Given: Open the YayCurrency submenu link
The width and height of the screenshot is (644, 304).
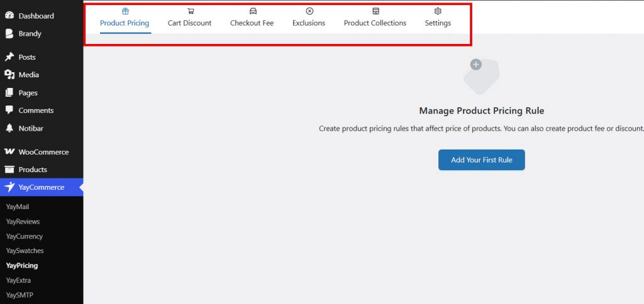Looking at the screenshot, I should 25,236.
